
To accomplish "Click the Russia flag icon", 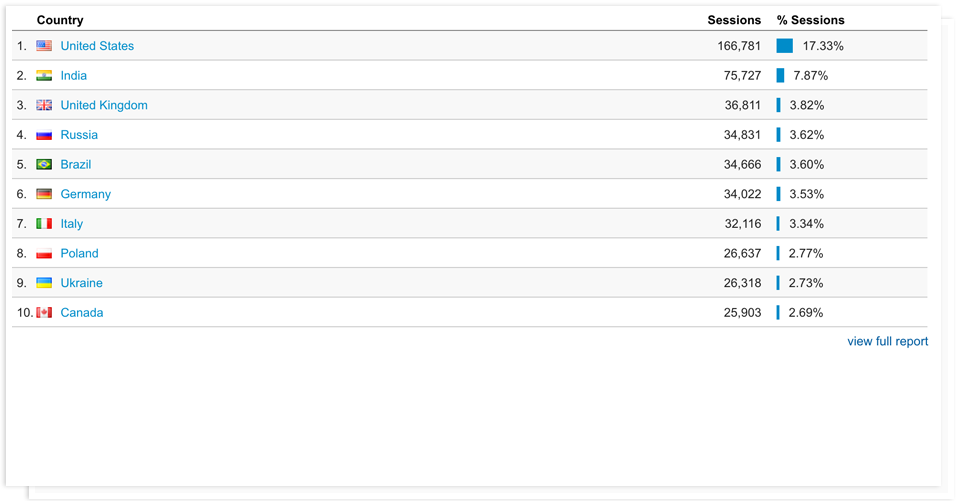I will point(44,135).
